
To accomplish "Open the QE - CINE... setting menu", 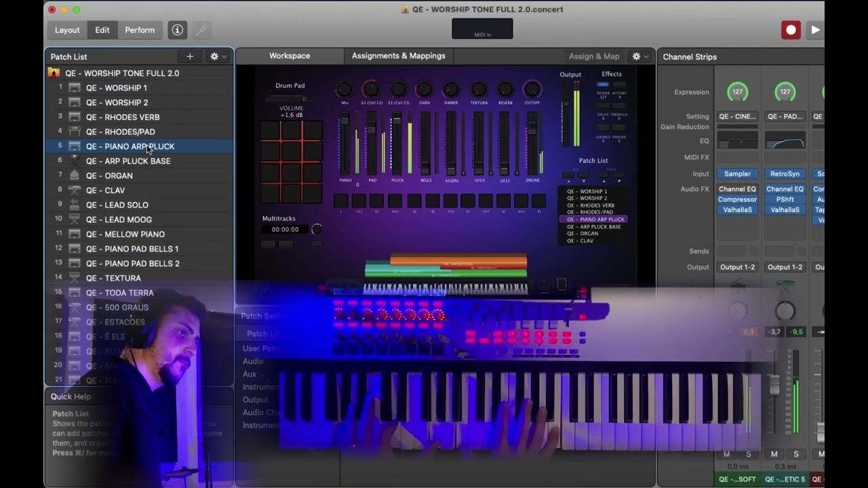I will [x=737, y=117].
